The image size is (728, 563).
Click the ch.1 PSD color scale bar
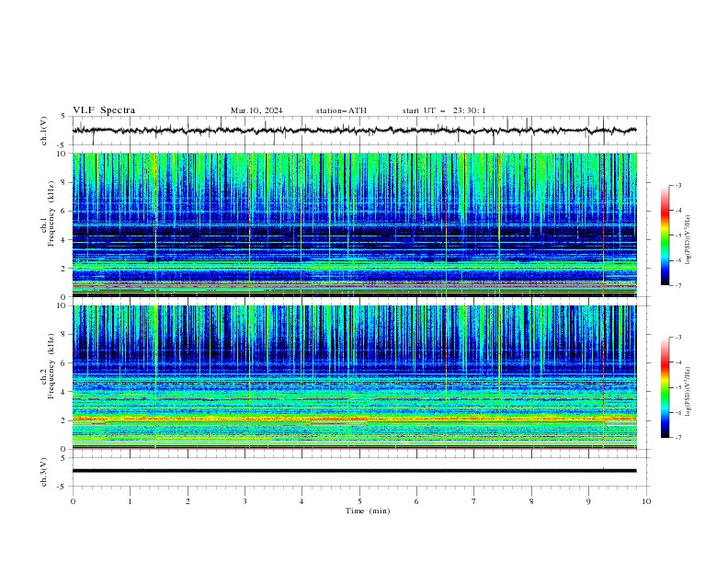click(665, 236)
